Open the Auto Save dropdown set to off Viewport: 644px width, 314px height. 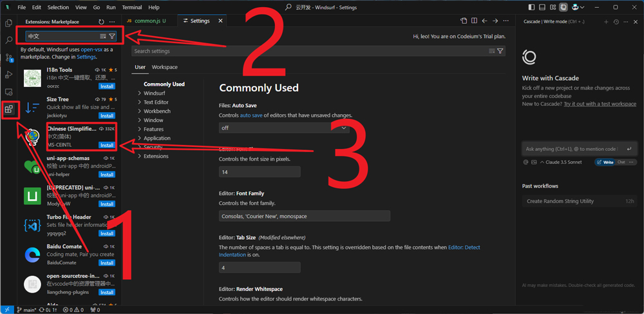(284, 128)
